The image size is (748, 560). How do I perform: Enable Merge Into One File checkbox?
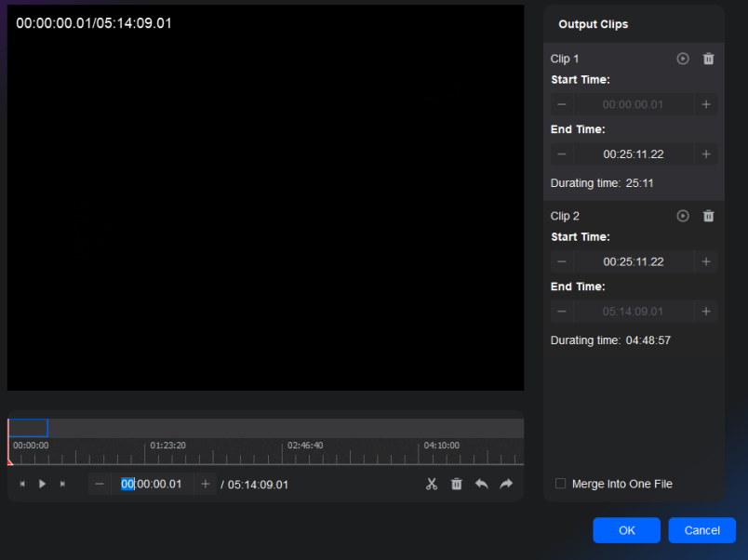pyautogui.click(x=560, y=484)
